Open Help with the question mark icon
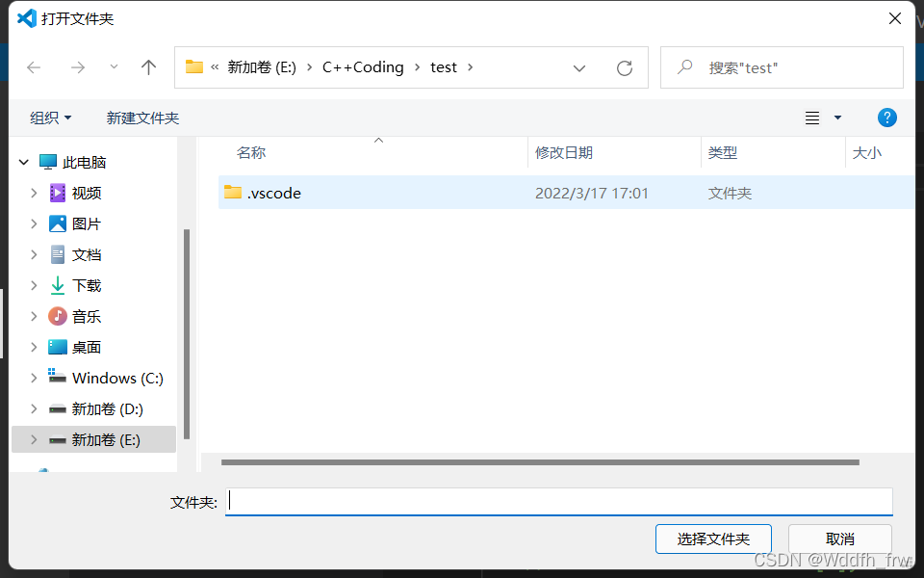This screenshot has height=578, width=924. 886,117
